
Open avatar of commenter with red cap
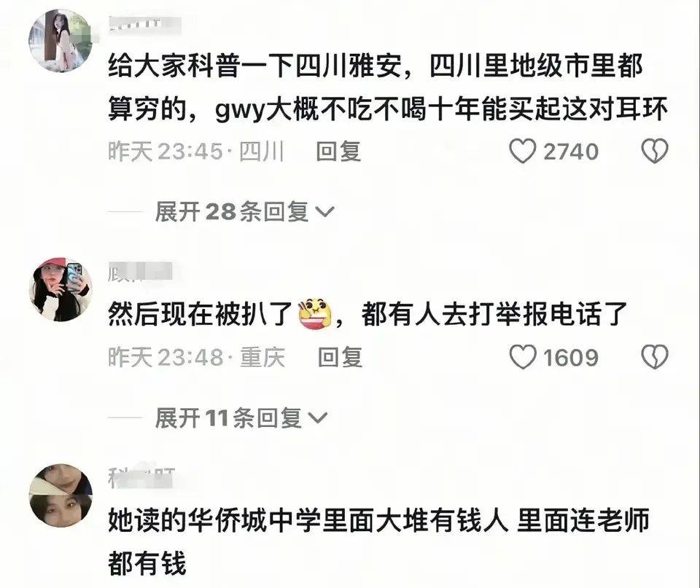point(61,289)
